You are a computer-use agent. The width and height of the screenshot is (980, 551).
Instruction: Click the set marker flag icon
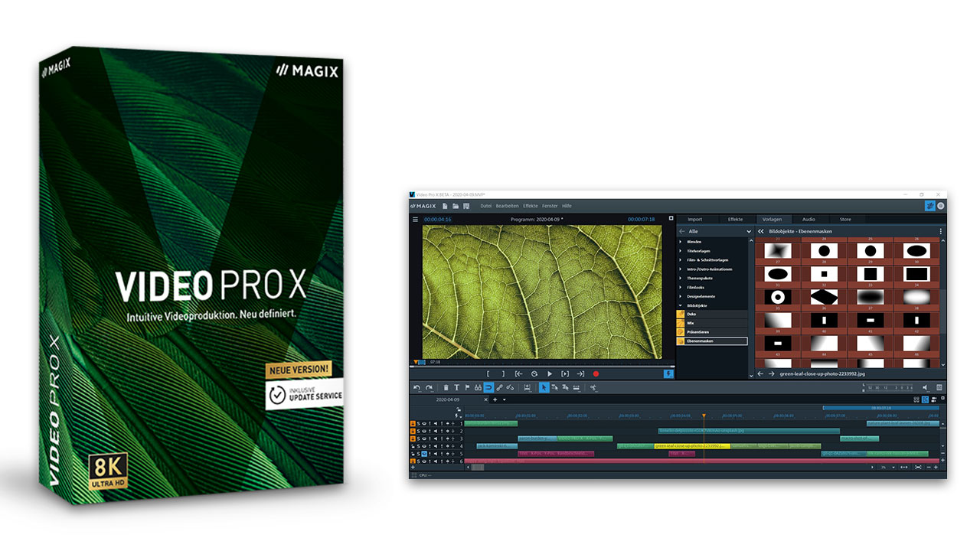click(x=468, y=388)
